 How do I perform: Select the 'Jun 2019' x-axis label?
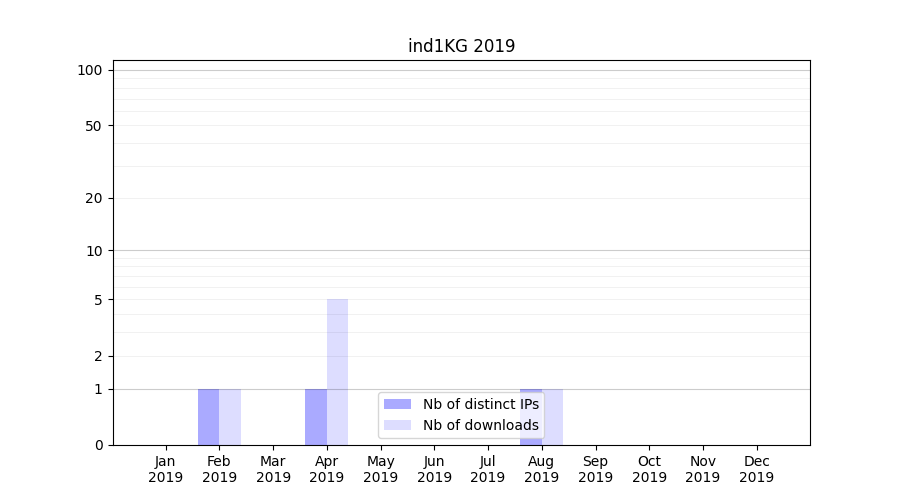434,469
